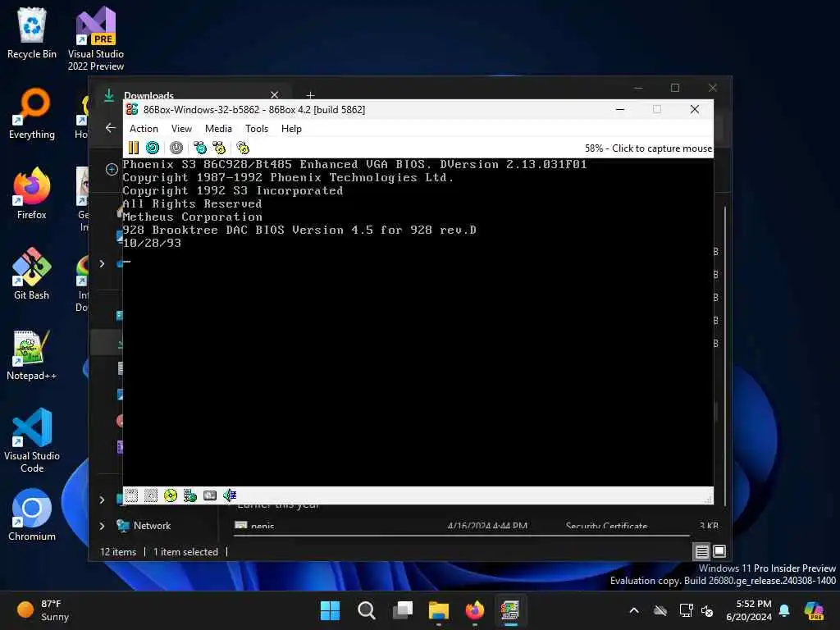Image resolution: width=840 pixels, height=630 pixels.
Task: Open the Windows Start menu
Action: (330, 610)
